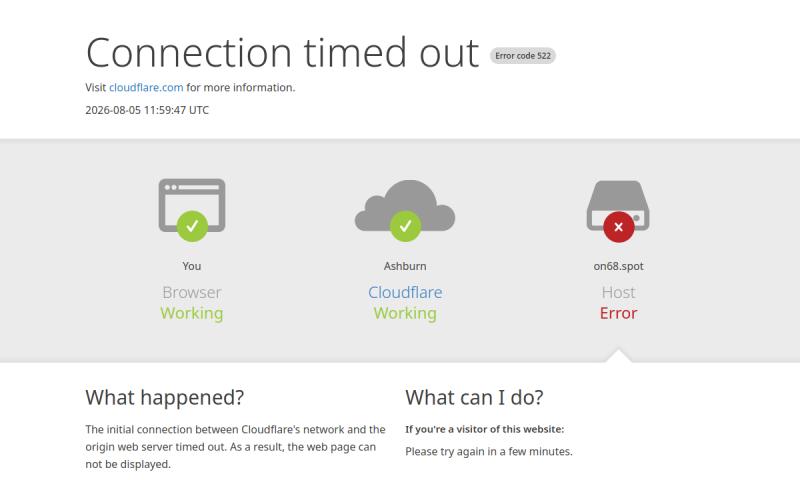This screenshot has height=480, width=800.
Task: Click the What can I do? heading
Action: pyautogui.click(x=474, y=397)
